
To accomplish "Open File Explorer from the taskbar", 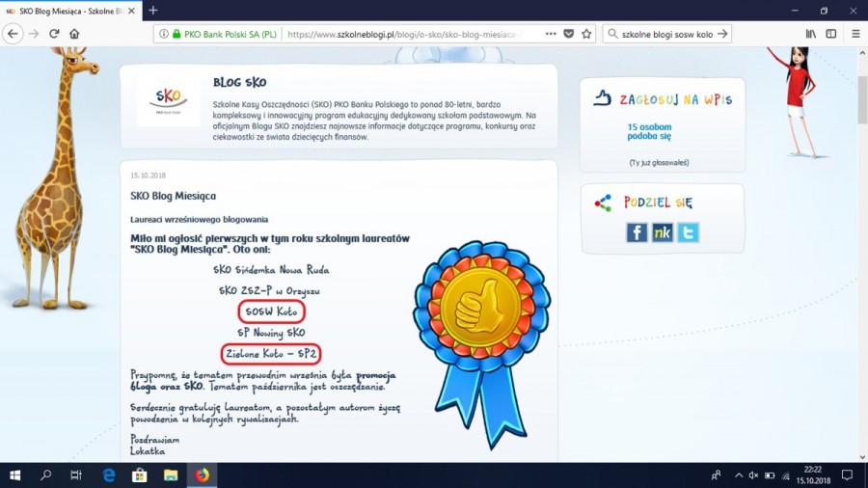I will 171,475.
